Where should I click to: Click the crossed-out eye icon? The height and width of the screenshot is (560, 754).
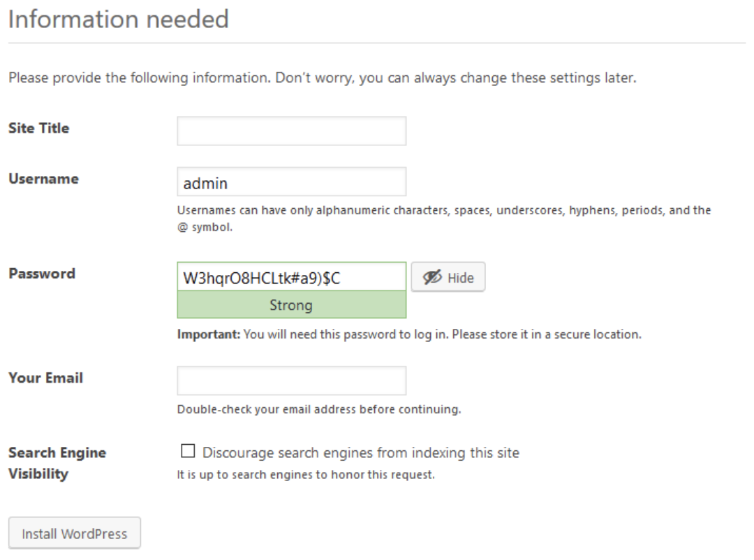click(x=432, y=277)
